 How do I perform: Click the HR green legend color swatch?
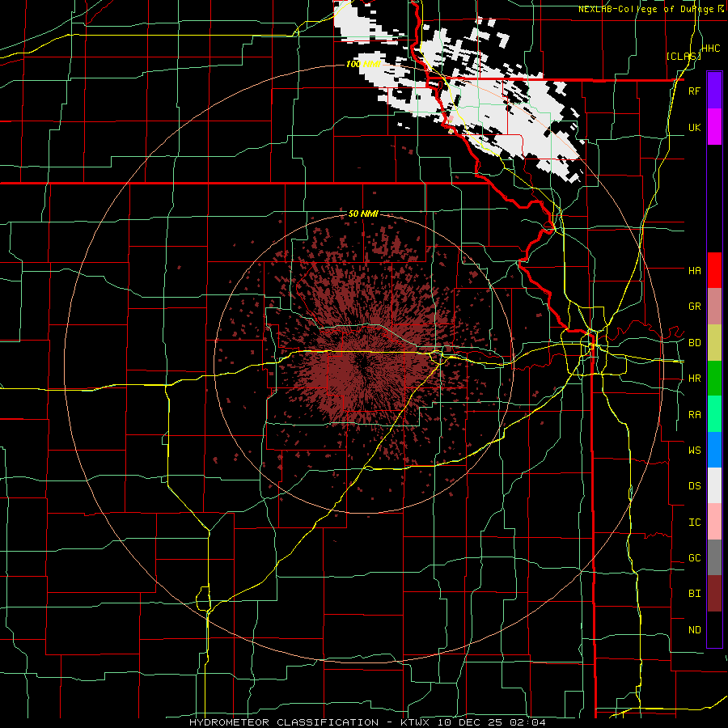(x=714, y=379)
